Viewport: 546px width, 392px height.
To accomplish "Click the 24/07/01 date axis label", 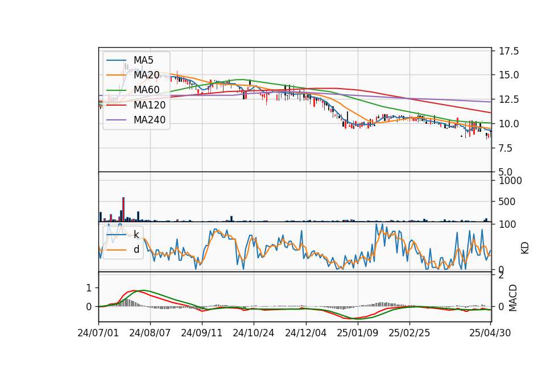I will 98,333.
